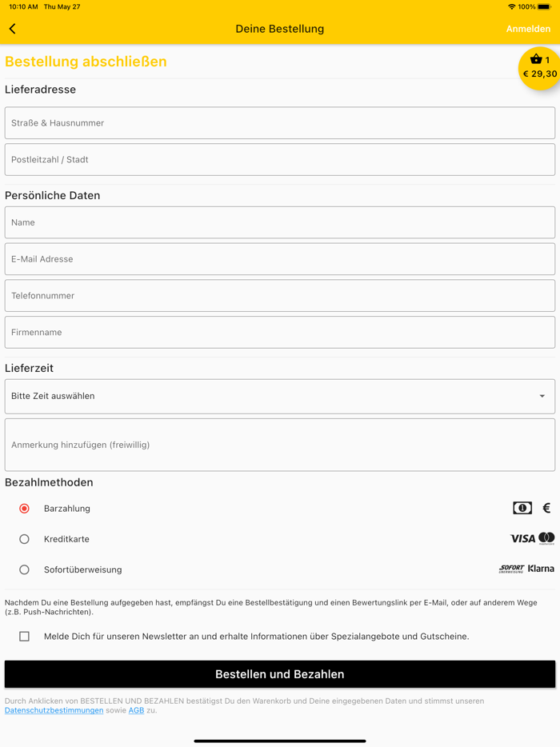Open the shopping basket total bubble
This screenshot has height=747, width=560.
click(x=539, y=68)
